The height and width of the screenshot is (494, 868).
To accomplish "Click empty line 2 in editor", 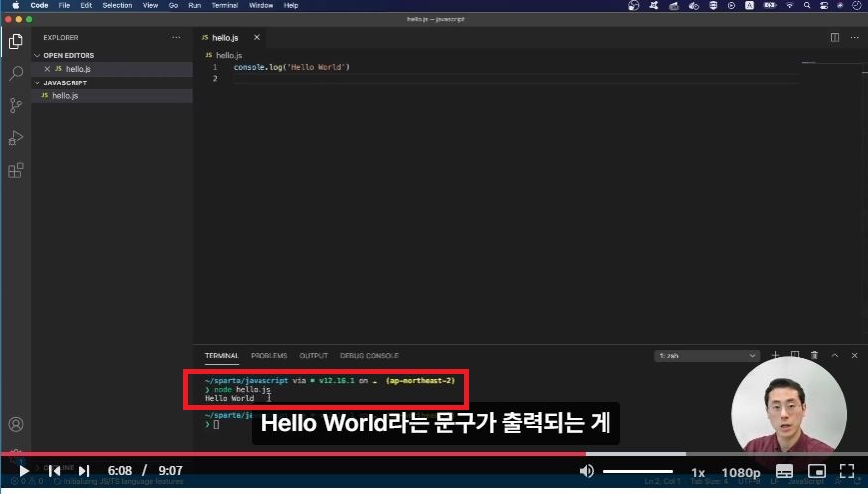I will pyautogui.click(x=515, y=78).
